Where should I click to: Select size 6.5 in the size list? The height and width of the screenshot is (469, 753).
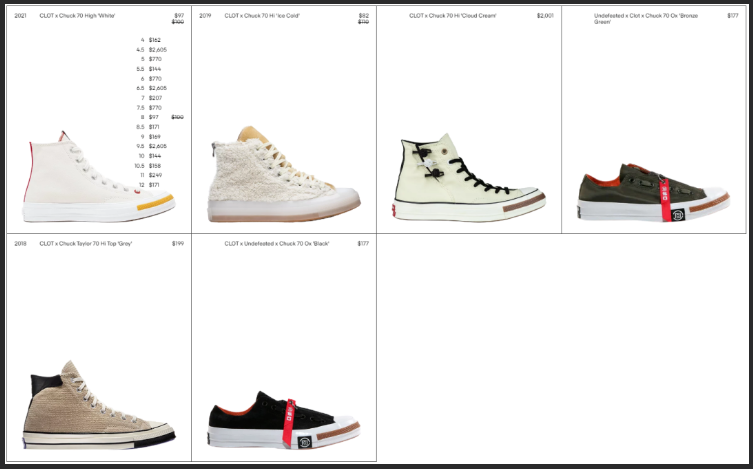(150, 88)
